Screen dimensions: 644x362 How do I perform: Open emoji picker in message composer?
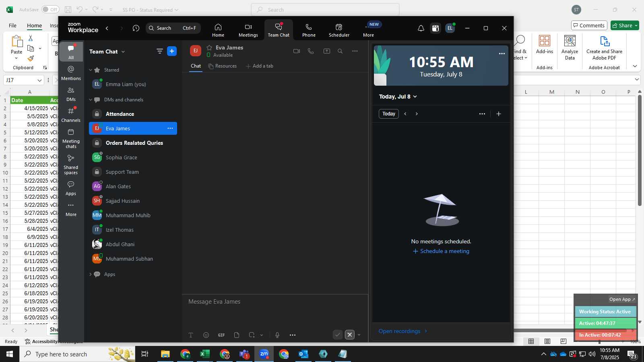tap(206, 335)
